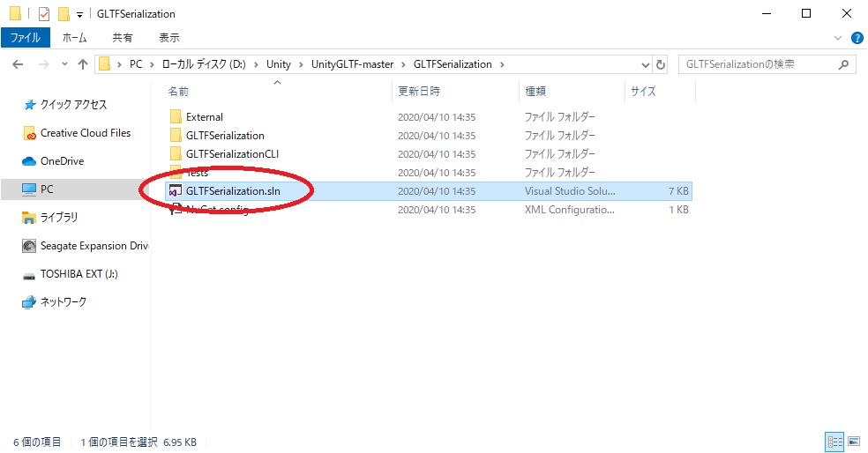Screen dimensions: 868x453
Task: Click the Back navigation arrow
Action: coord(18,64)
